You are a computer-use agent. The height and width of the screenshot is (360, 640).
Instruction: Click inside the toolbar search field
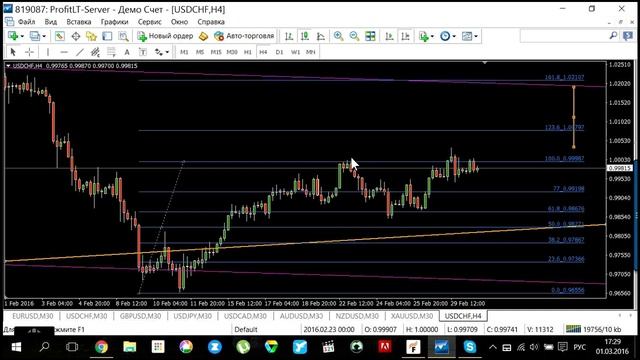coord(563,36)
